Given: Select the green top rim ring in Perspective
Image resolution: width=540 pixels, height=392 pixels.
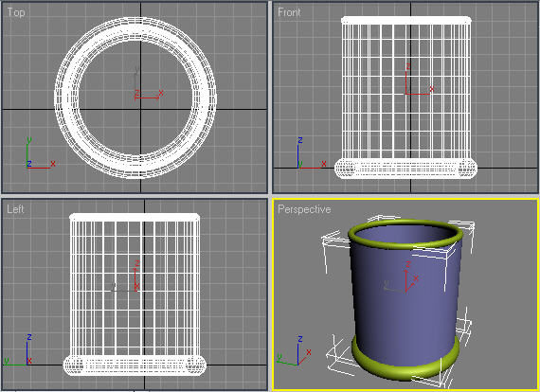Looking at the screenshot, I should 405,234.
